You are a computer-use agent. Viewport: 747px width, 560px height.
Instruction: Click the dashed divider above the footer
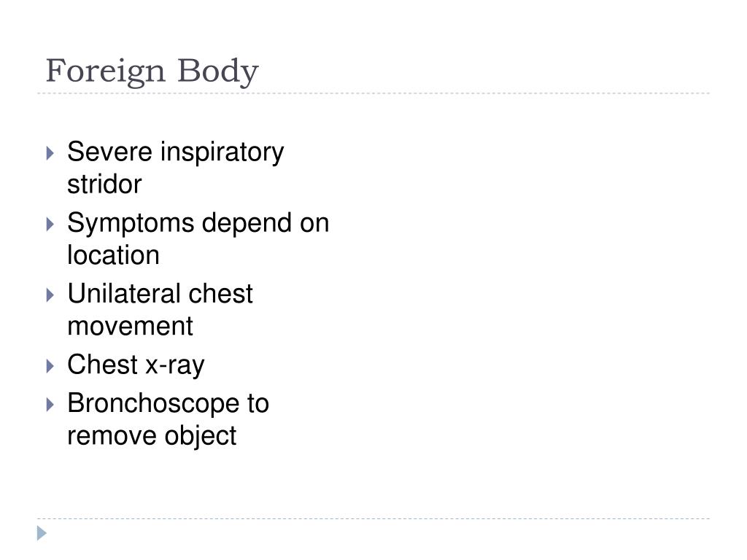point(373,518)
